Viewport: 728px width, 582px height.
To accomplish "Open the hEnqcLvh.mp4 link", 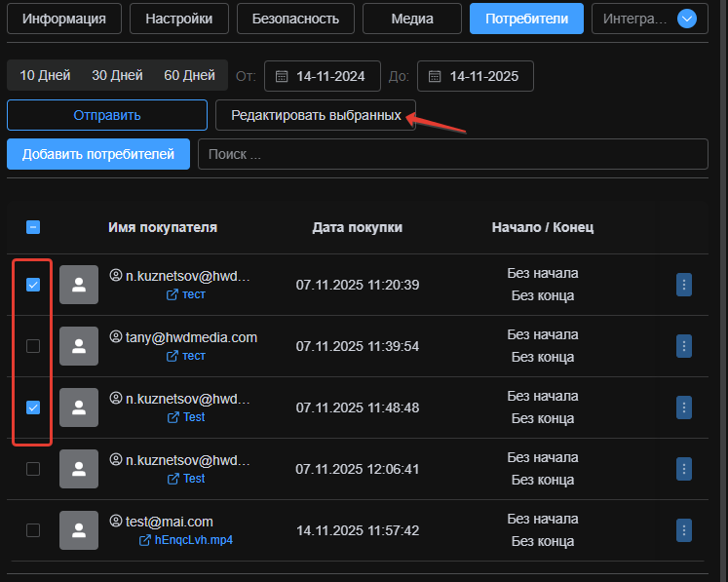I will coord(194,540).
